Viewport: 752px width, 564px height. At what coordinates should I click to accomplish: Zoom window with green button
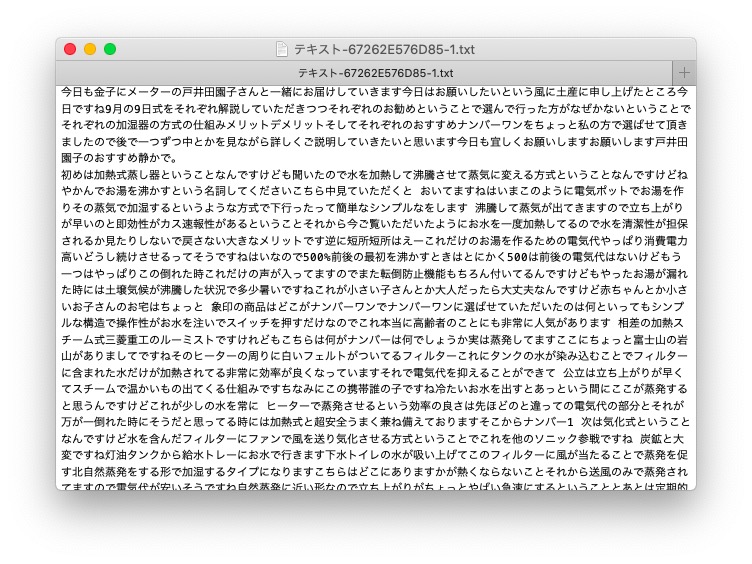tap(110, 49)
